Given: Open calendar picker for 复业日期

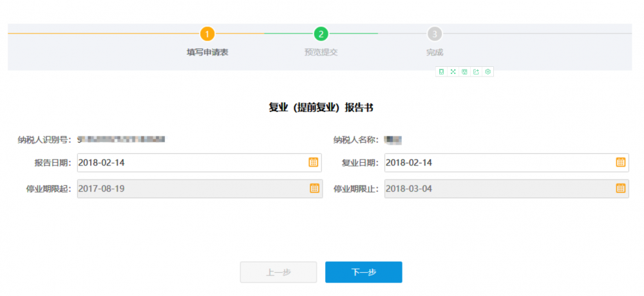Looking at the screenshot, I should [620, 163].
